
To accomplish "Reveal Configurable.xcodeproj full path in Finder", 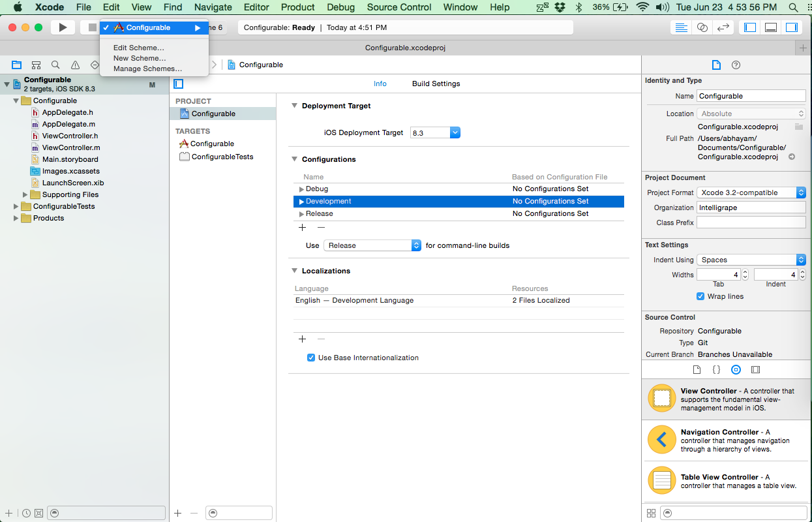I will 792,157.
